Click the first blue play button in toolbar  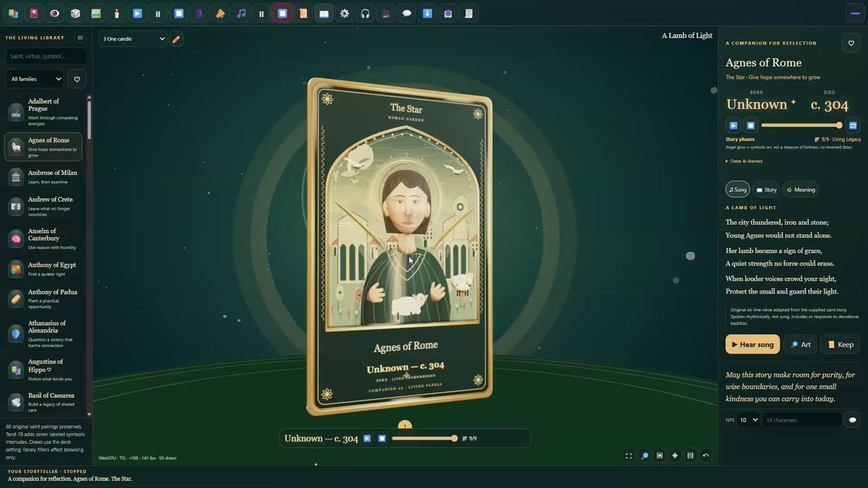[137, 13]
